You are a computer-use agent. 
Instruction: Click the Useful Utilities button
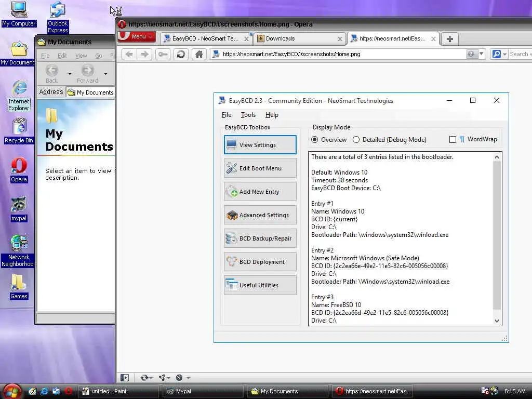260,285
